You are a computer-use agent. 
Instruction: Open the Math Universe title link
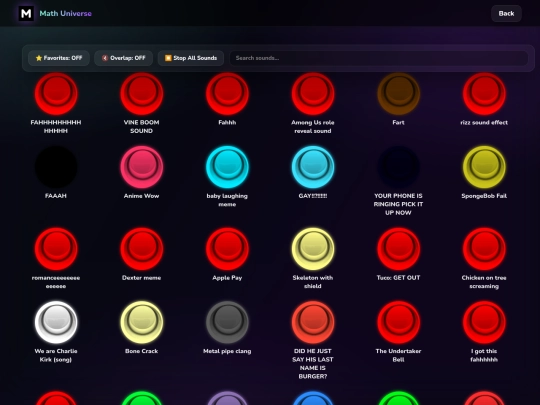click(x=65, y=13)
